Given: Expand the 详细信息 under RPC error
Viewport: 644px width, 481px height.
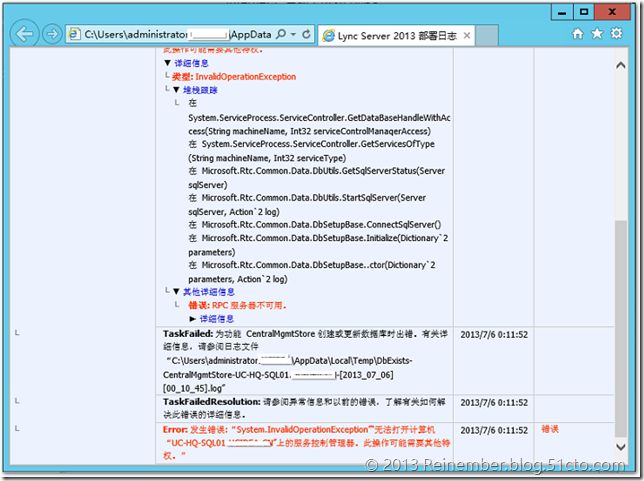Looking at the screenshot, I should pos(193,319).
